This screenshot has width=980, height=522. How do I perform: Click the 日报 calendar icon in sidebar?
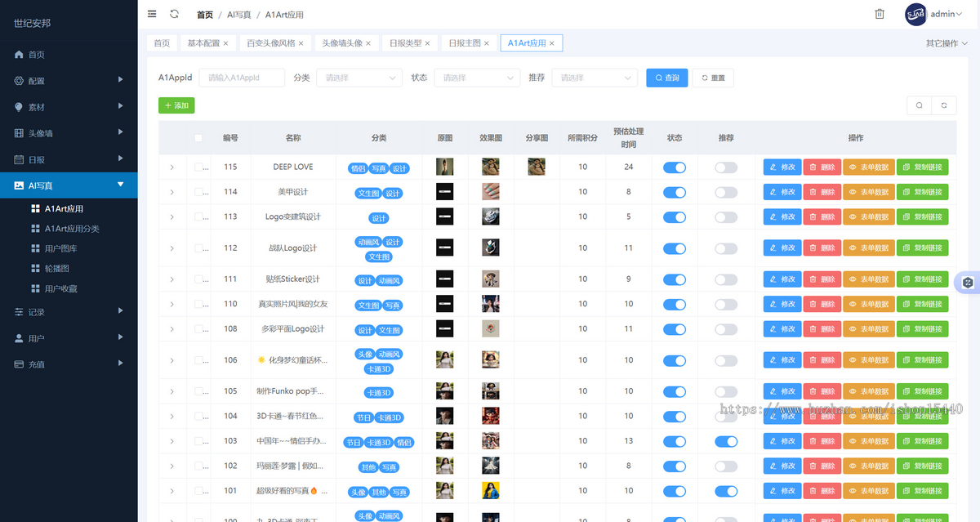tap(19, 159)
